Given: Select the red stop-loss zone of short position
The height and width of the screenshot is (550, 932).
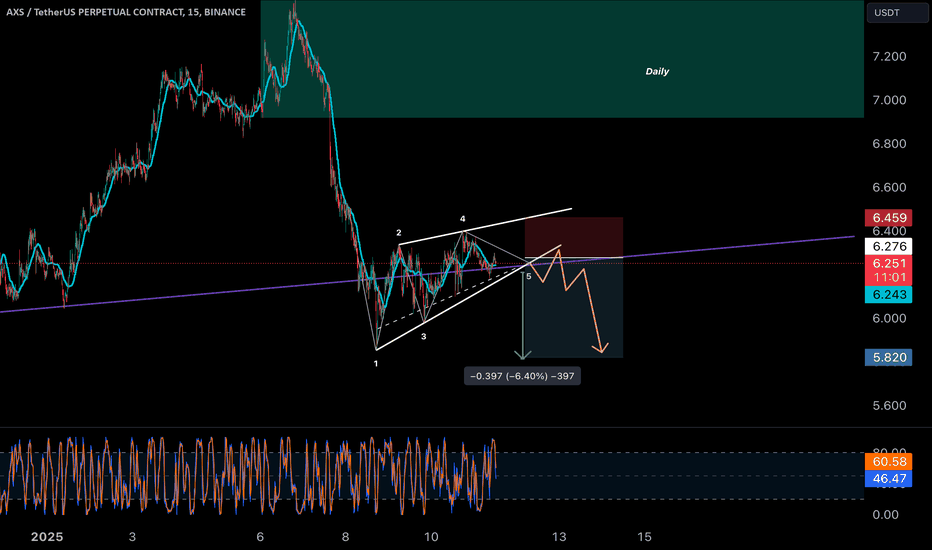Looking at the screenshot, I should [574, 237].
